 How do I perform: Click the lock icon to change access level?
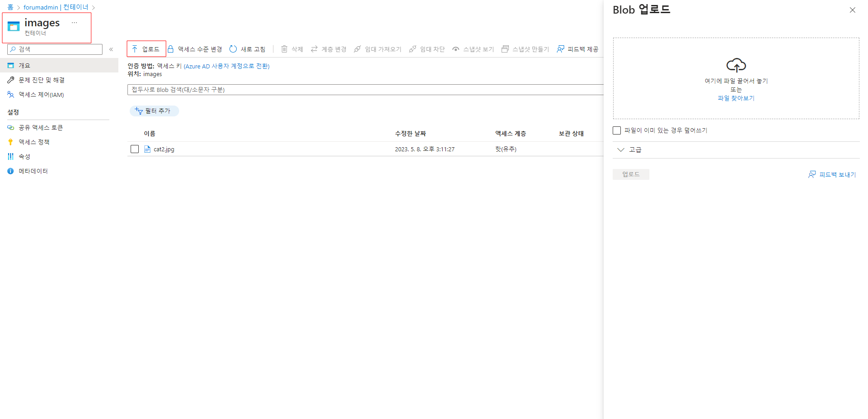tap(171, 49)
